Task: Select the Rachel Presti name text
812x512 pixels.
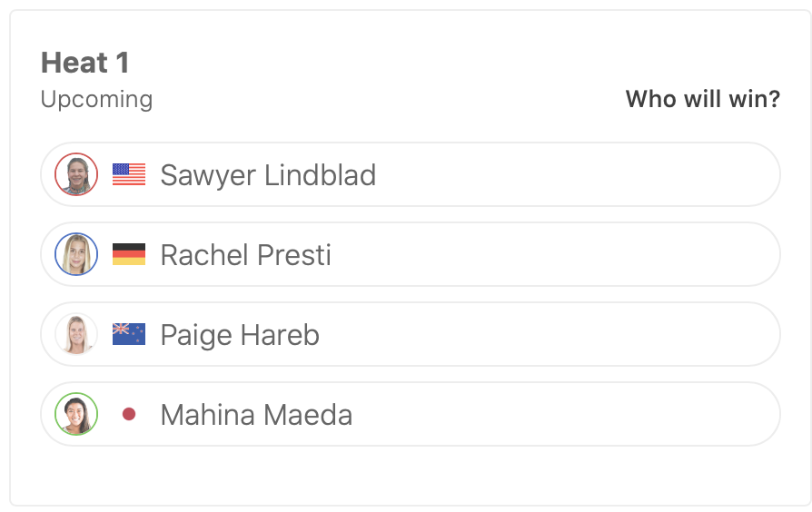Action: [x=245, y=254]
